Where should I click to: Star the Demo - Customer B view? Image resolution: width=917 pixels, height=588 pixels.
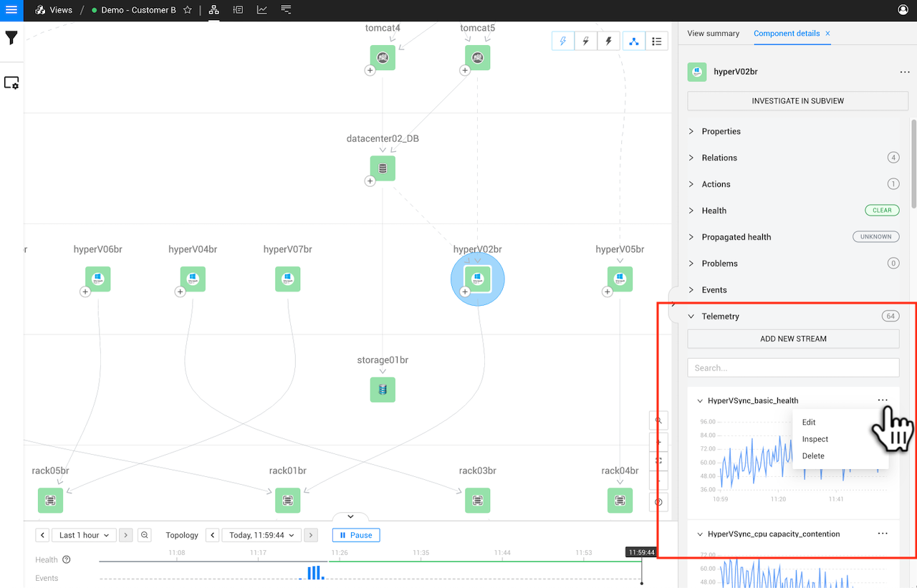pos(188,10)
